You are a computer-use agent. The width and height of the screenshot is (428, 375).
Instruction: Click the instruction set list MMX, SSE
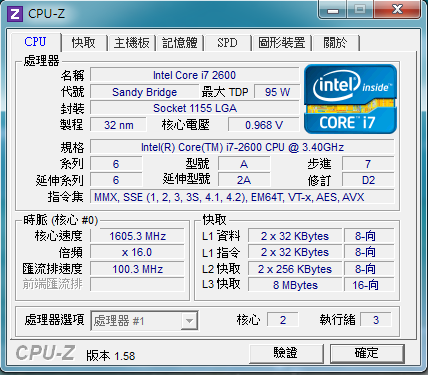coord(242,197)
